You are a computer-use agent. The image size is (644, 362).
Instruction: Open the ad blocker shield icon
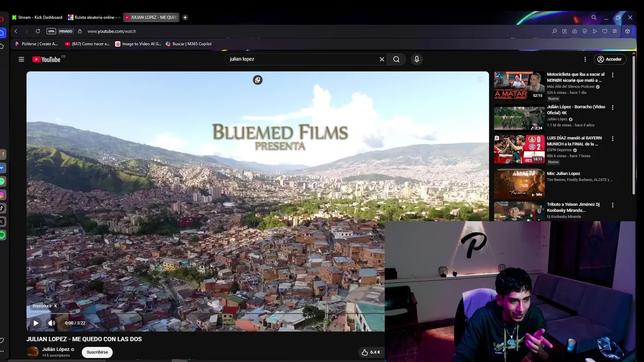click(585, 31)
